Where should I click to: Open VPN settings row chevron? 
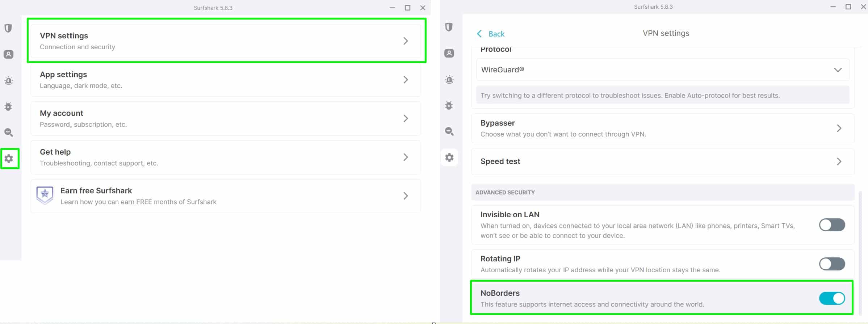coord(406,41)
